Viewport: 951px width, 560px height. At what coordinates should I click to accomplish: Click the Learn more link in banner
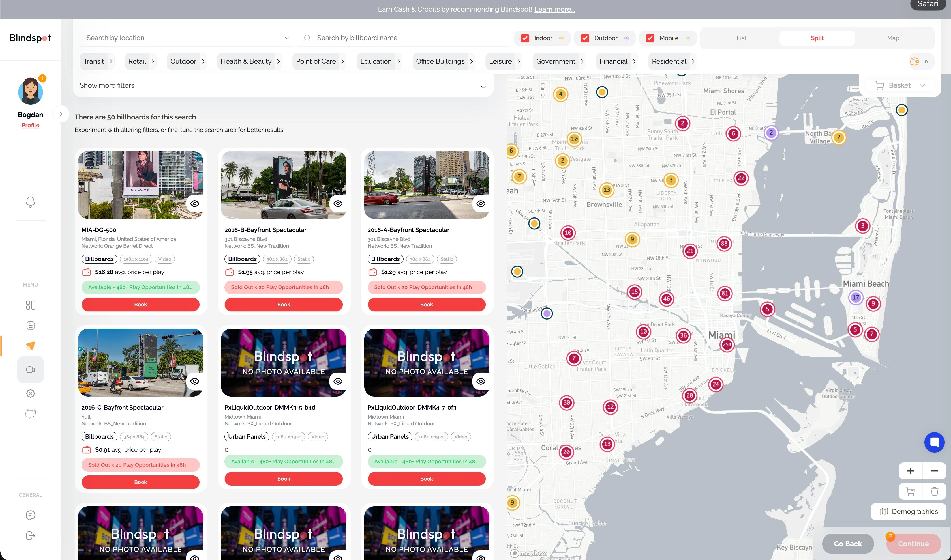point(554,9)
